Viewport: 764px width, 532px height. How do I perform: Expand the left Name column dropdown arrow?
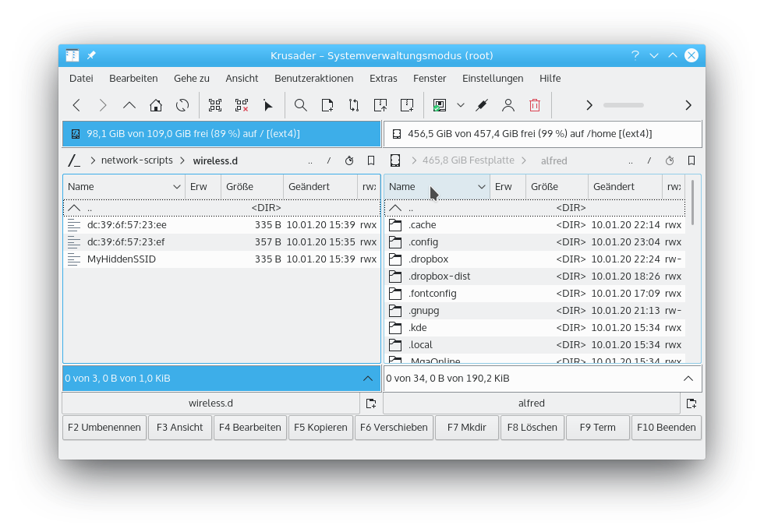[176, 187]
